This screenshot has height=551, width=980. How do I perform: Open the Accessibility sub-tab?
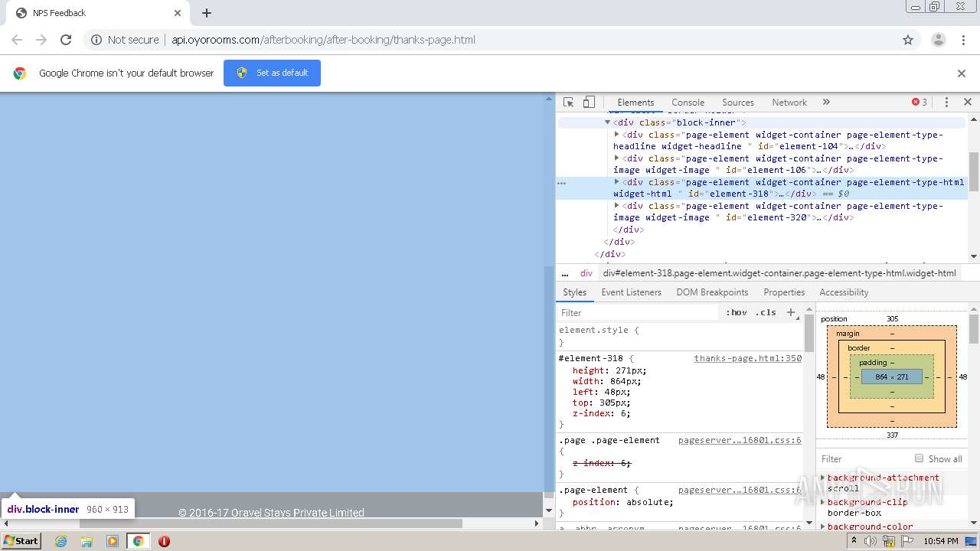[x=844, y=292]
